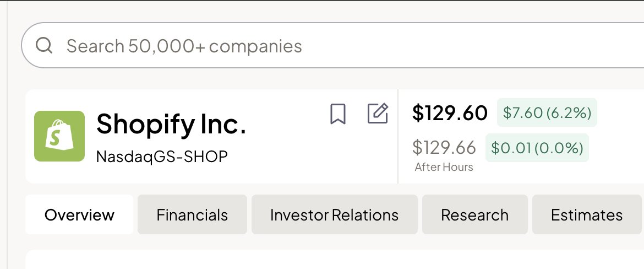
Task: Go to the Research tab
Action: (x=474, y=214)
